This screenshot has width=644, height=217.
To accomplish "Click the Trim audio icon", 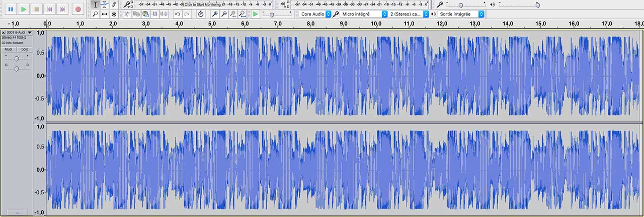I will click(x=155, y=14).
